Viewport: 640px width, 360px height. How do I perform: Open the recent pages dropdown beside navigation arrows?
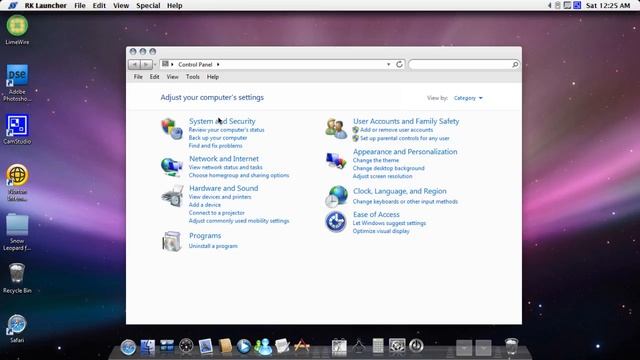[155, 64]
